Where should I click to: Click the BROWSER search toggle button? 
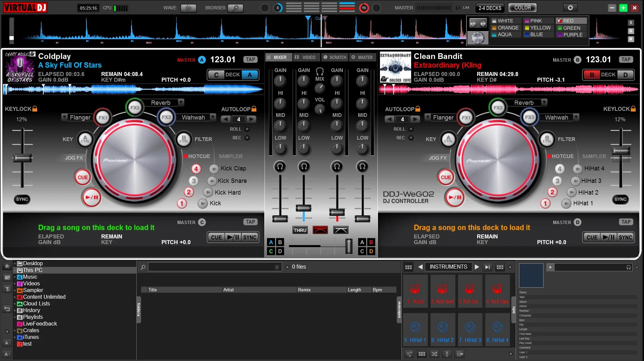236,8
